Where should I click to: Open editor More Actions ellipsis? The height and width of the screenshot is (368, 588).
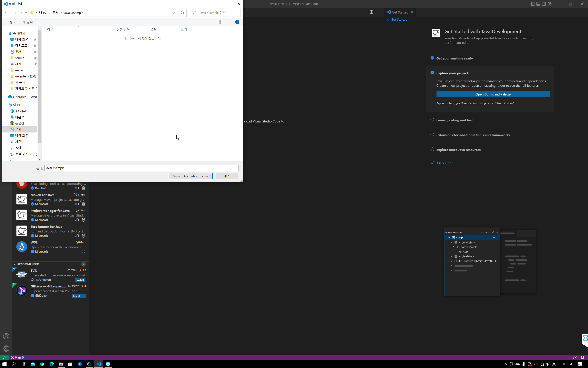pyautogui.click(x=378, y=12)
